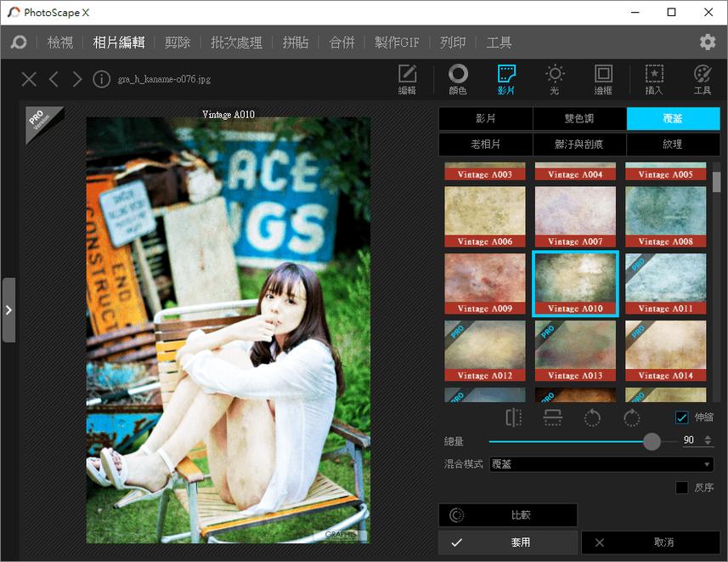The width and height of the screenshot is (728, 562).
Task: Click the 總量 amount slider handle
Action: 652,441
